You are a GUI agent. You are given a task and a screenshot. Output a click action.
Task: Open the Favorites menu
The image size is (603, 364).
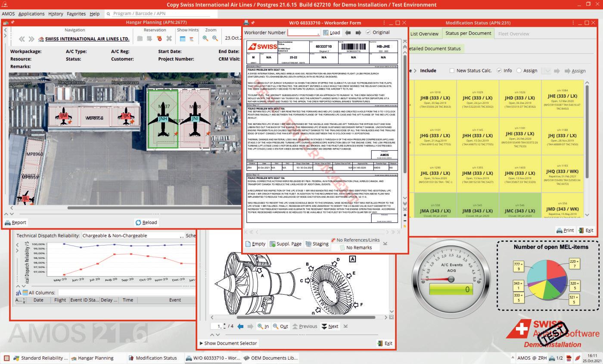point(76,13)
